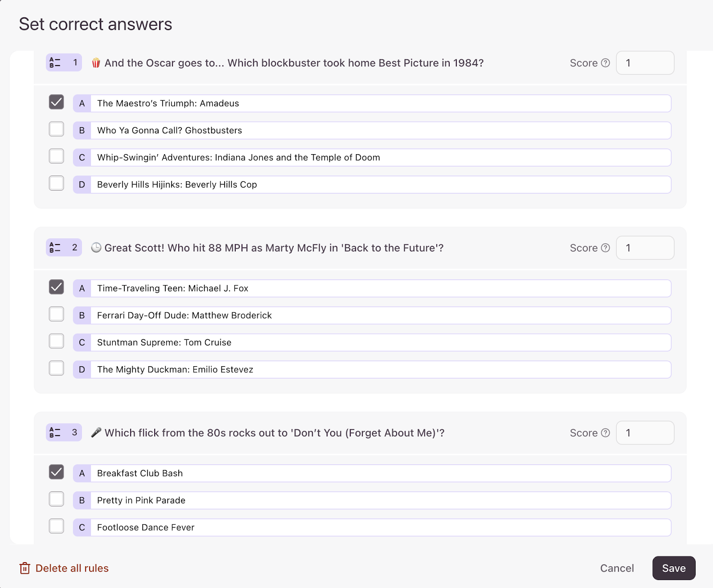The height and width of the screenshot is (588, 713).
Task: Click the multiple-choice type icon for question 1
Action: tap(55, 62)
